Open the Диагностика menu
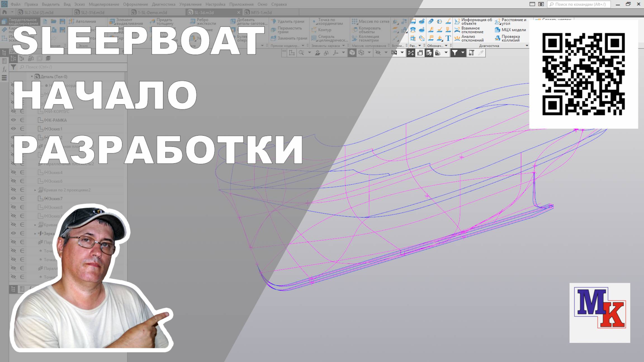The image size is (644, 362). (x=164, y=4)
